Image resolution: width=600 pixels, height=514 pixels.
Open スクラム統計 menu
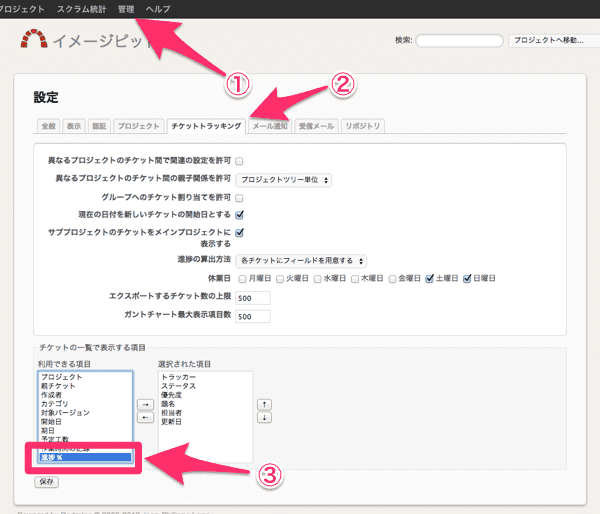click(82, 9)
